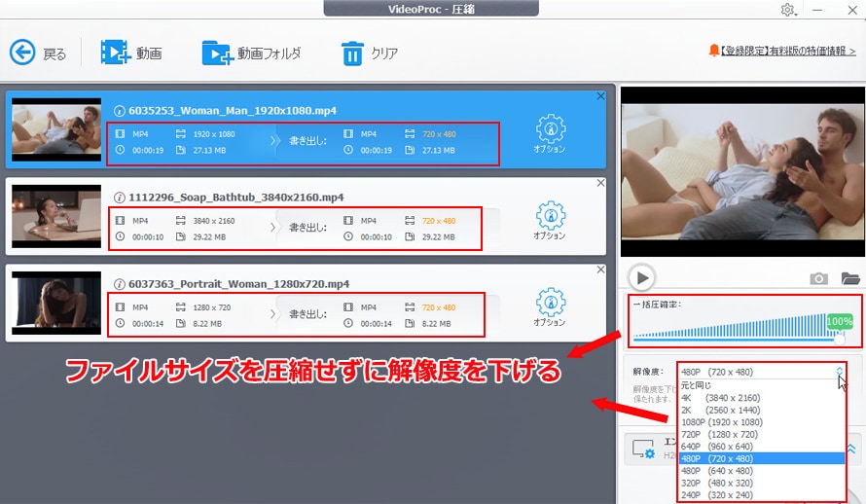Screen dimensions: 866x504
Task: Adjust the 一括圧縮率 compression slider handle
Action: point(840,340)
